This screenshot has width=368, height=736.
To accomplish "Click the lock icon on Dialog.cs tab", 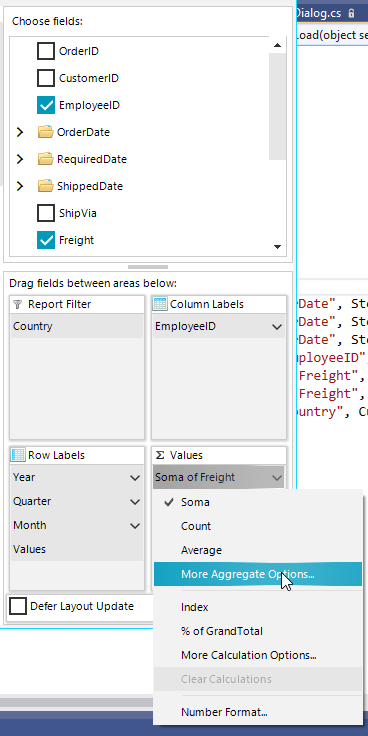I will [x=351, y=13].
